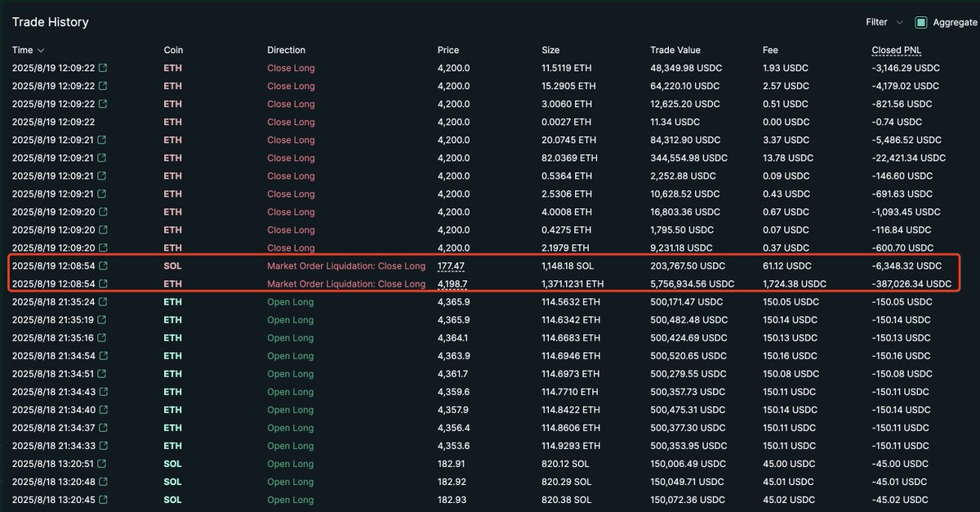
Task: Click the Fee column header
Action: (770, 51)
